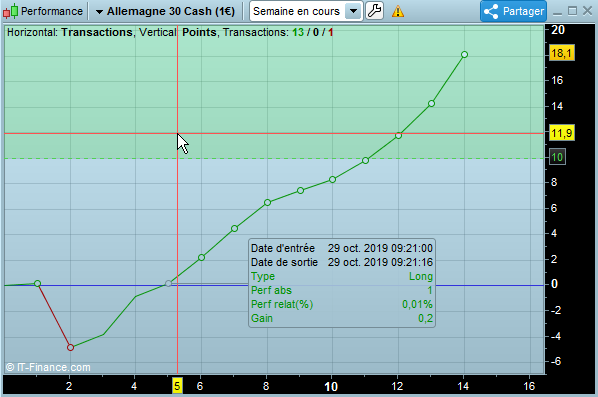Viewport: 598px width, 397px height.
Task: Click 'Date de sortie' row in tooltip
Action: 342,262
